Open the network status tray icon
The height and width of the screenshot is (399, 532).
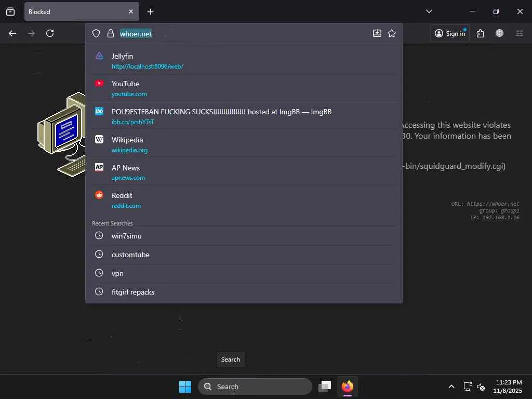[468, 387]
